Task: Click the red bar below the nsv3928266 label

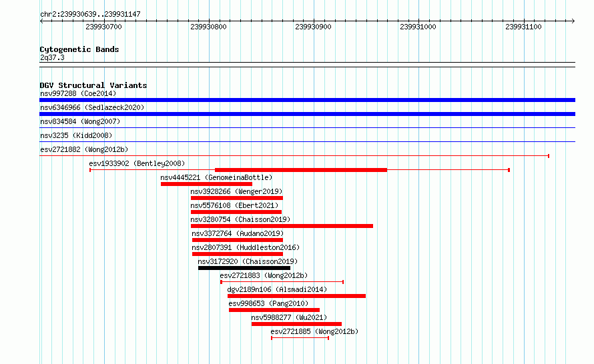Action: 237,198
